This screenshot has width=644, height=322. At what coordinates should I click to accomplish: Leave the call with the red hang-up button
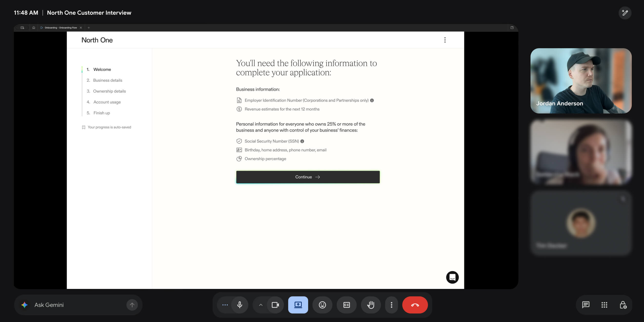click(415, 305)
